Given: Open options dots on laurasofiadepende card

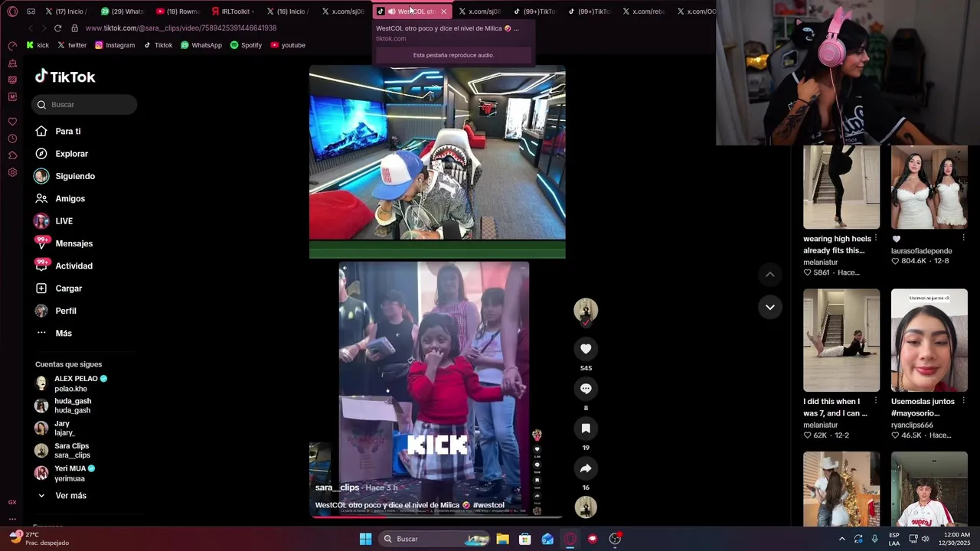Looking at the screenshot, I should click(963, 238).
